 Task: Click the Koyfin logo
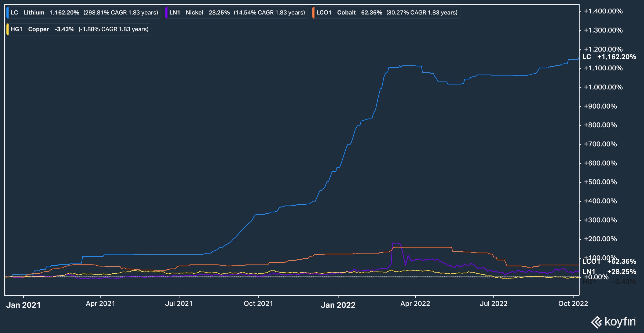(613, 322)
